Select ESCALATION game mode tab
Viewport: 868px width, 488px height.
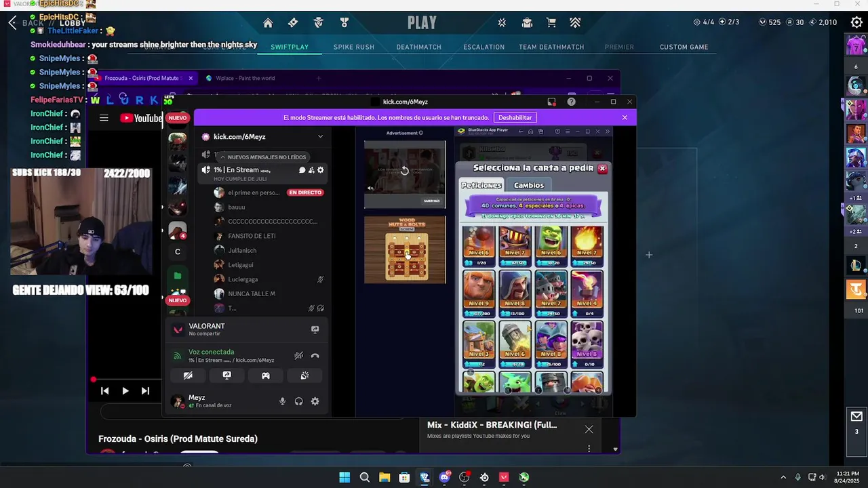coord(484,47)
